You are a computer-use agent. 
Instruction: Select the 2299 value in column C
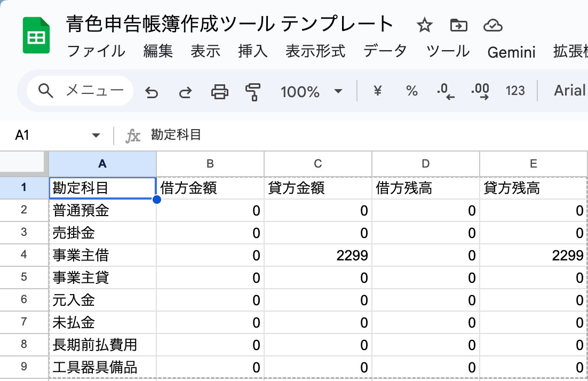318,255
